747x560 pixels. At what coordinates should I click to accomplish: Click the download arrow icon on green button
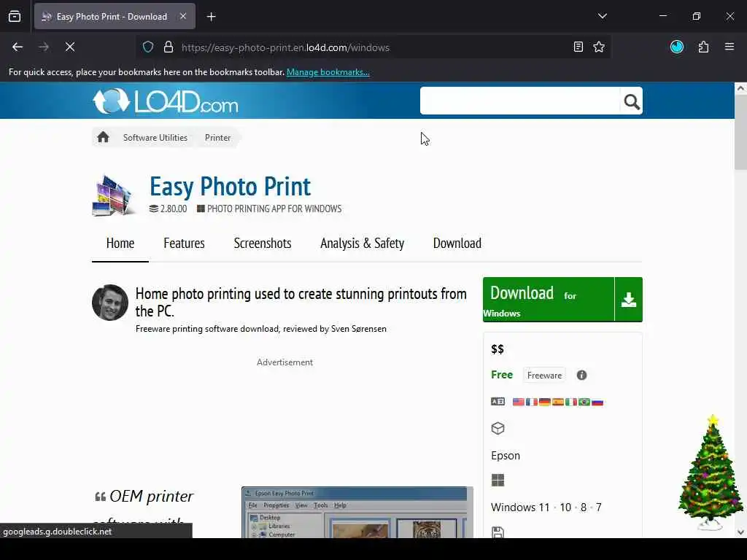pyautogui.click(x=629, y=300)
